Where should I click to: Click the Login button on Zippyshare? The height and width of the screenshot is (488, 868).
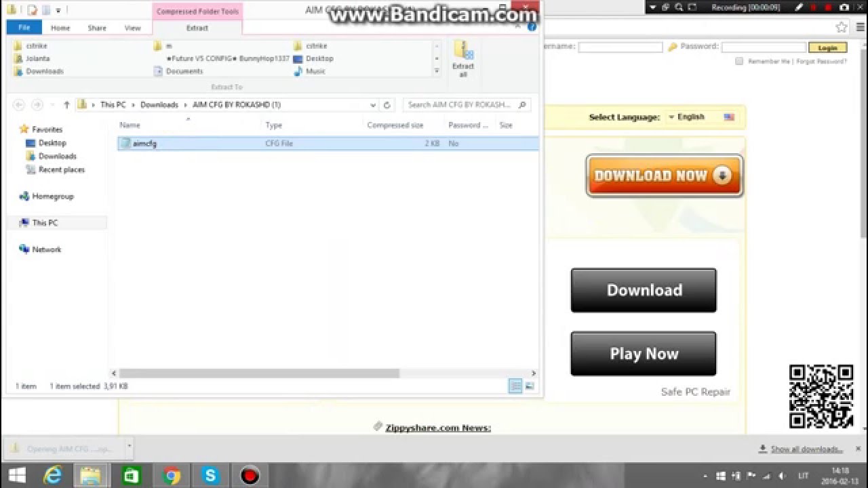(827, 47)
